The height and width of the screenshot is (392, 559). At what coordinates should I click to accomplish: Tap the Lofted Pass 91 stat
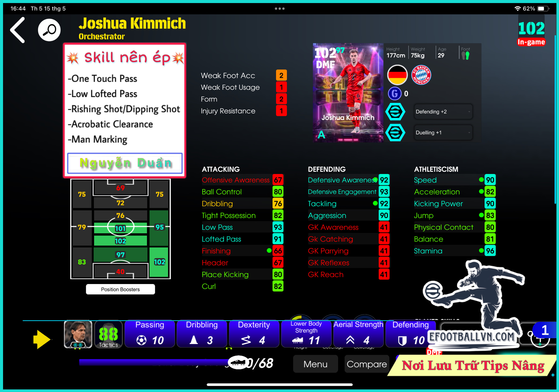tap(242, 239)
